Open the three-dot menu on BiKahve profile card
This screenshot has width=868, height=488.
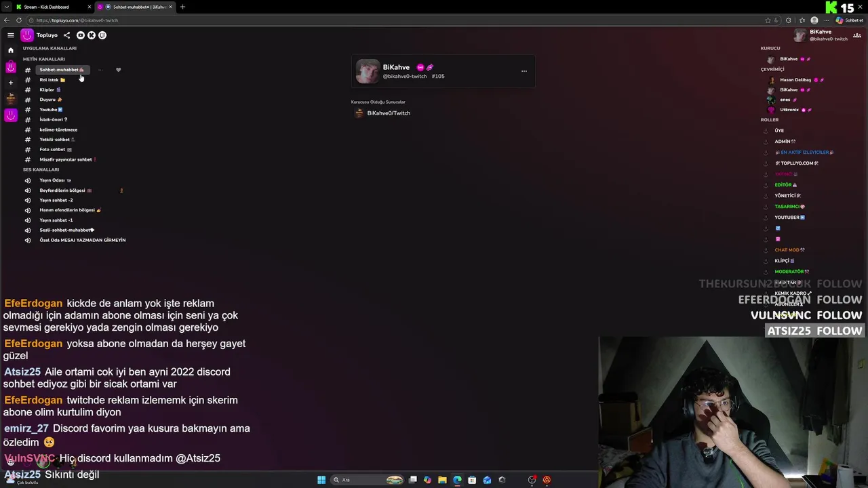524,70
